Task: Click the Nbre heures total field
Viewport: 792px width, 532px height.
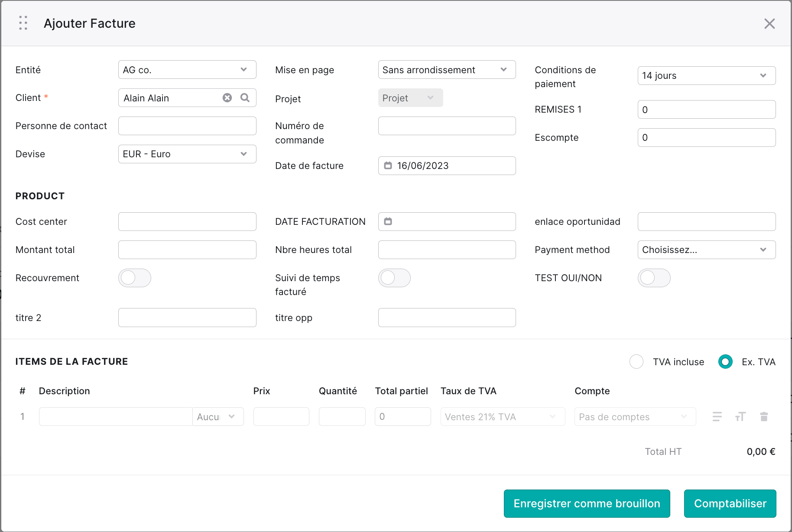Action: pos(447,250)
